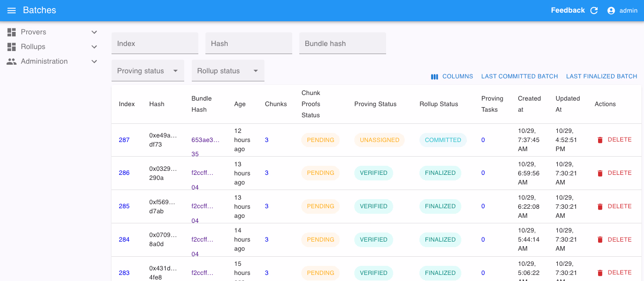
Task: Open the Rollup status filter dropdown
Action: click(228, 71)
